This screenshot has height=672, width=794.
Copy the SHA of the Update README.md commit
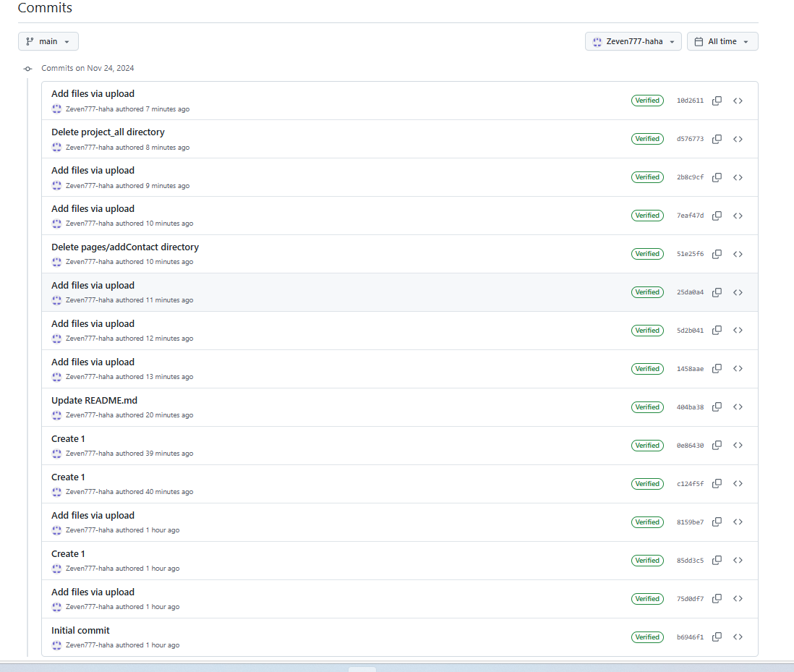717,407
